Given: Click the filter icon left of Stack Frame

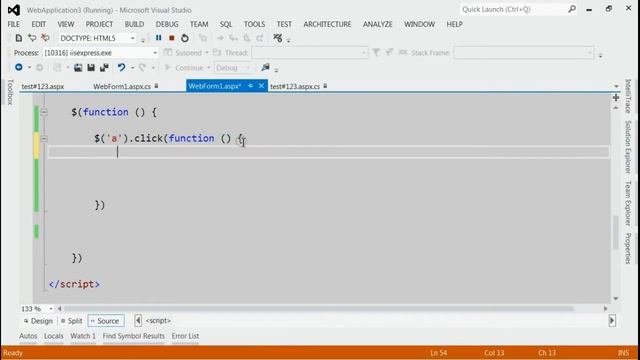Looking at the screenshot, I should (x=376, y=52).
